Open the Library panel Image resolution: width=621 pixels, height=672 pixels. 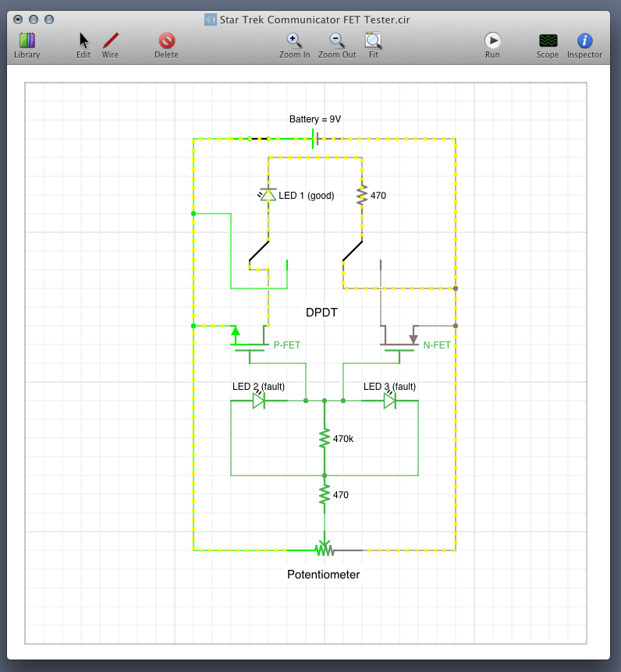(27, 45)
